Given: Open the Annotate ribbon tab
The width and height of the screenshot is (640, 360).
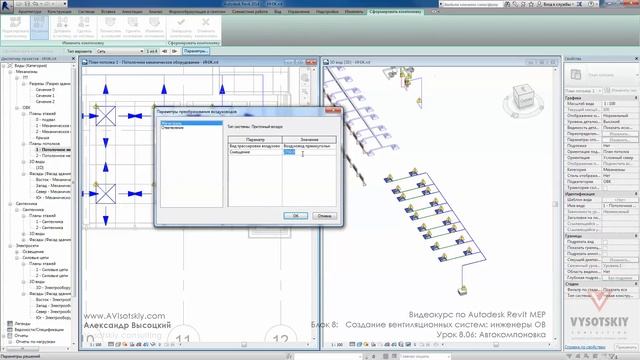Looking at the screenshot, I should (132, 12).
